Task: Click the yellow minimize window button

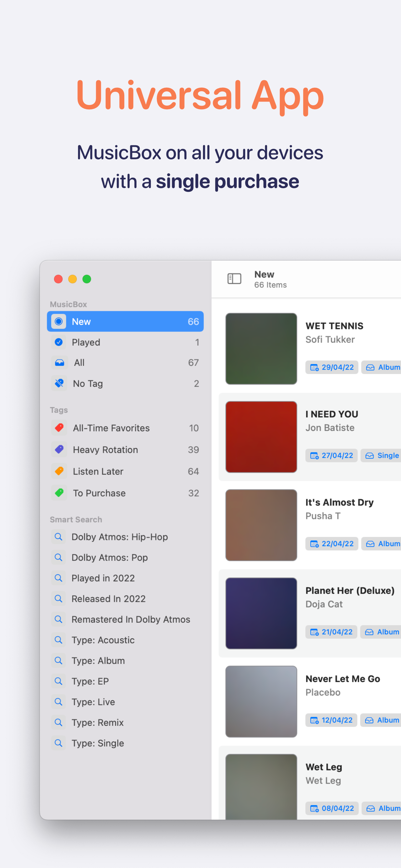Action: [x=72, y=279]
